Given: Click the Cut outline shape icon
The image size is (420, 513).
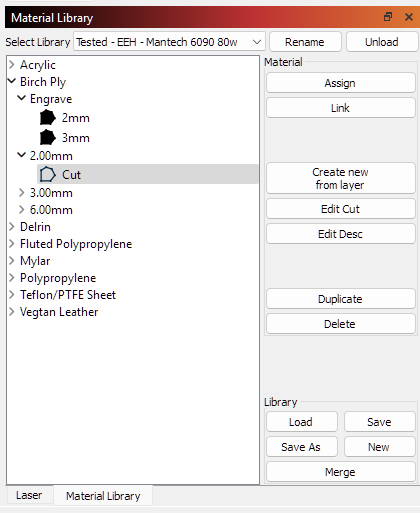Looking at the screenshot, I should click(x=48, y=174).
